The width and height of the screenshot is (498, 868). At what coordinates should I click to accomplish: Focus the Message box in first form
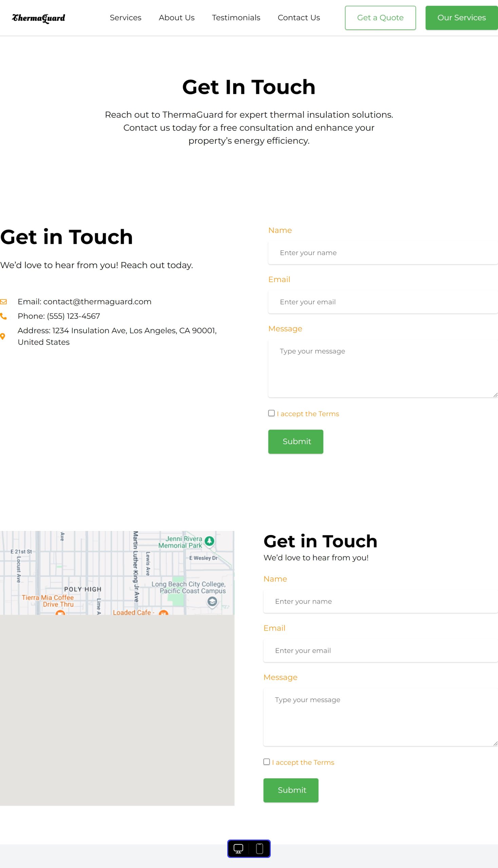(x=383, y=369)
